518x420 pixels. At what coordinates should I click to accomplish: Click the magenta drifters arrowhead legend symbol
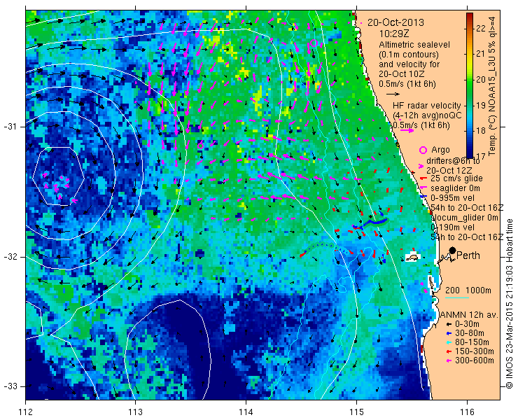tap(421, 166)
